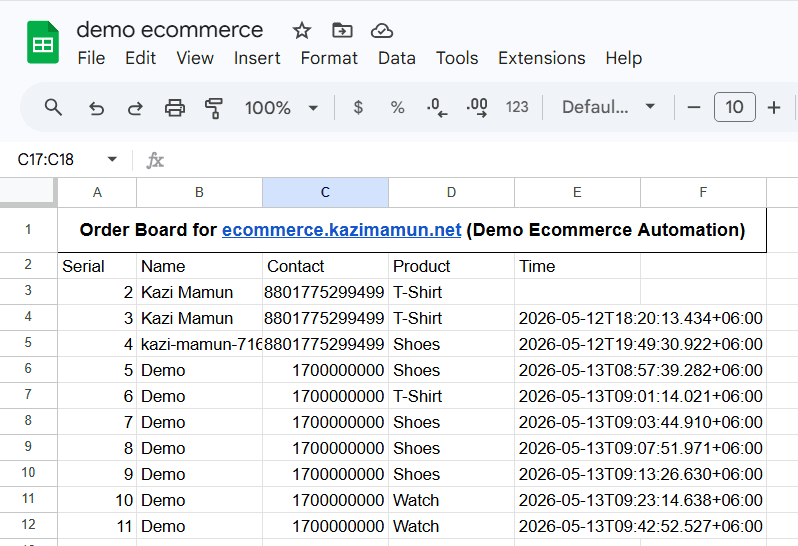798x546 pixels.
Task: Select the Paint format roller
Action: click(214, 108)
